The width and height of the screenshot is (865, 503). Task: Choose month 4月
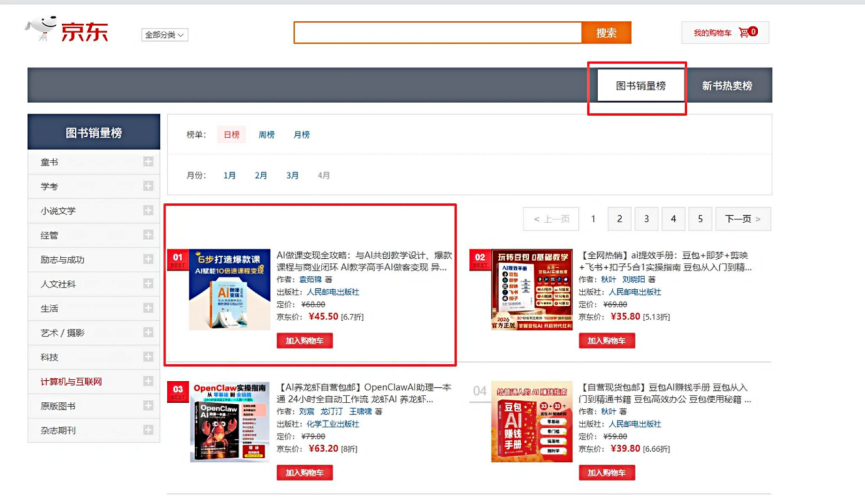point(324,175)
